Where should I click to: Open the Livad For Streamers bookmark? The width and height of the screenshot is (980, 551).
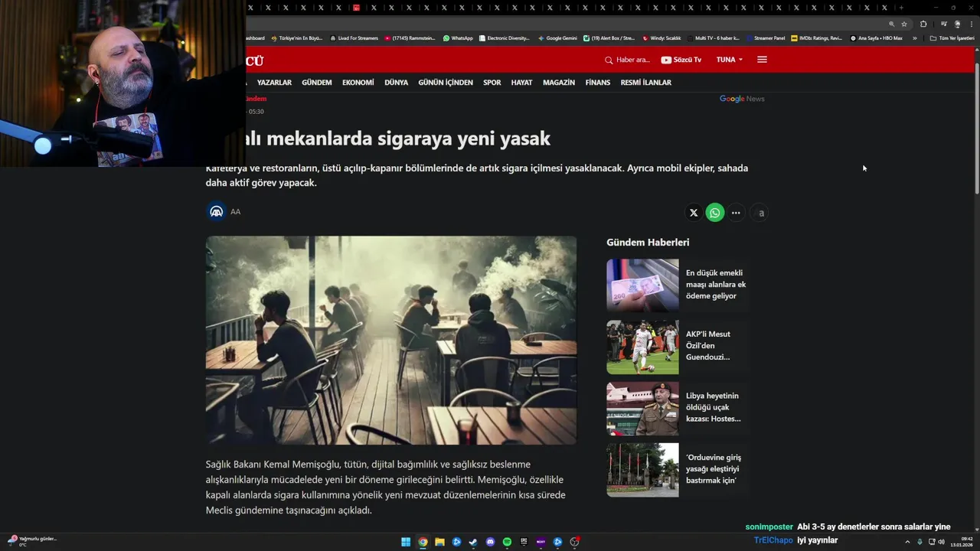[354, 37]
